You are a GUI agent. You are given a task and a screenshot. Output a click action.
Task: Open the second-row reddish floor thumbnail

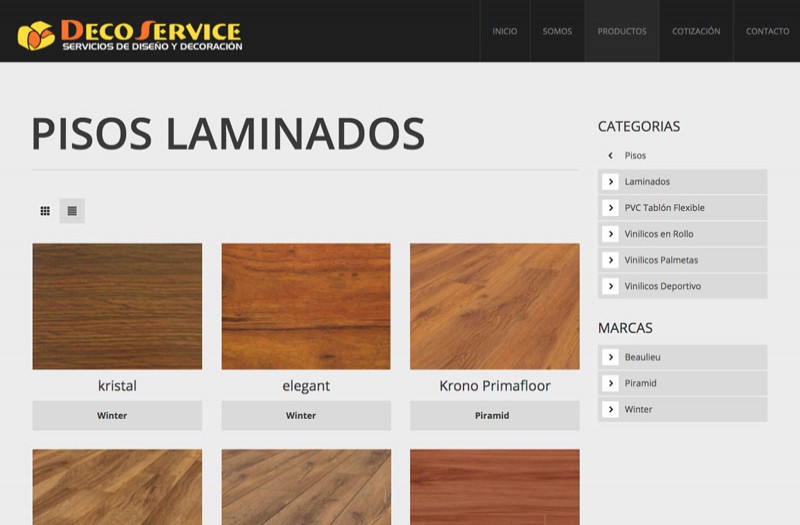click(x=495, y=487)
